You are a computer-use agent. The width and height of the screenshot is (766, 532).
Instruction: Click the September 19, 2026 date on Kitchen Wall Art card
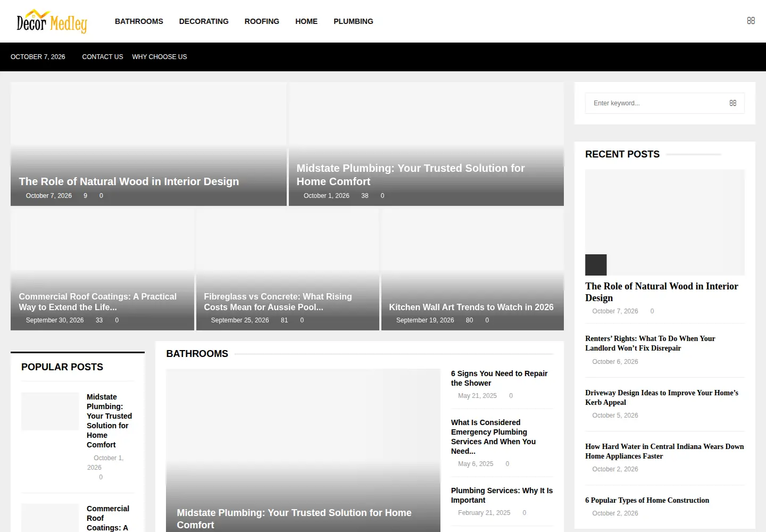point(425,320)
